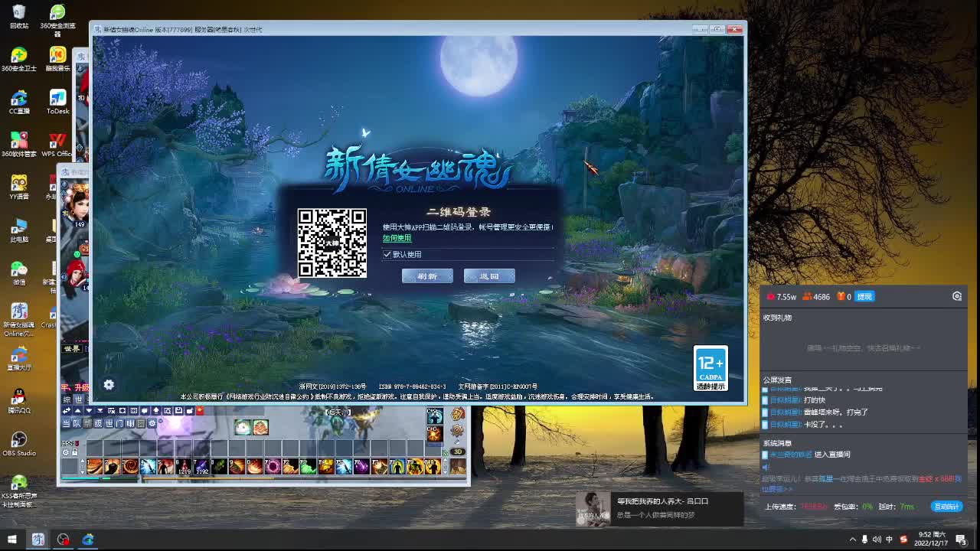The height and width of the screenshot is (551, 980).
Task: Open the notification center icon
Action: tap(961, 539)
